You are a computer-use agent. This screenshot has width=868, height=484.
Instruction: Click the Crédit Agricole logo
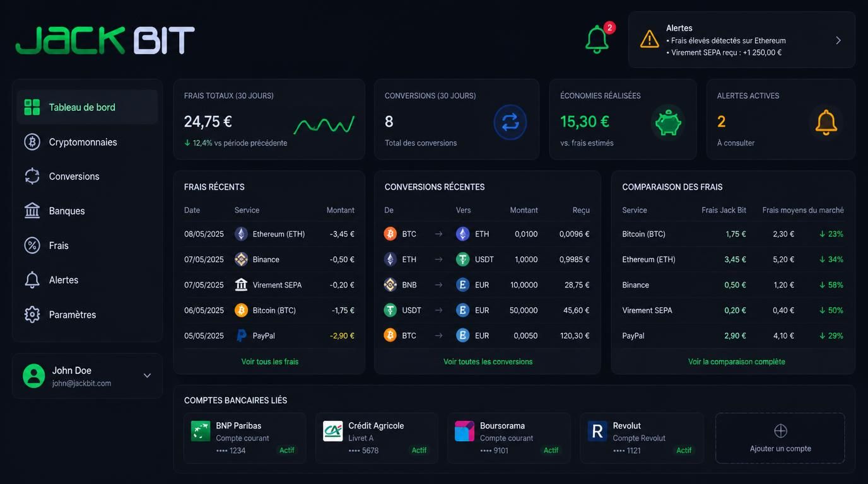pyautogui.click(x=333, y=431)
